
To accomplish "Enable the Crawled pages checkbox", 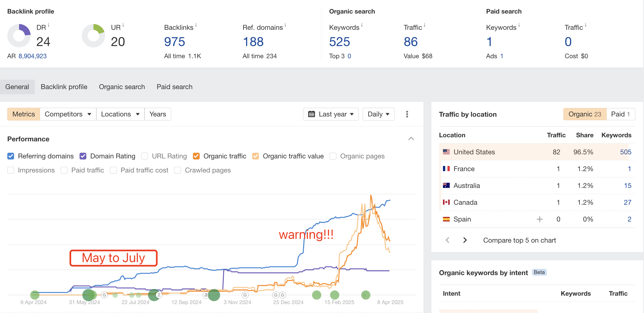I will point(178,170).
